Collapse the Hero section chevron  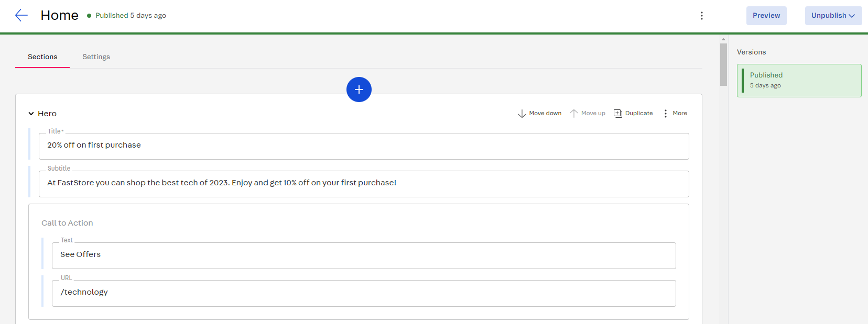31,114
